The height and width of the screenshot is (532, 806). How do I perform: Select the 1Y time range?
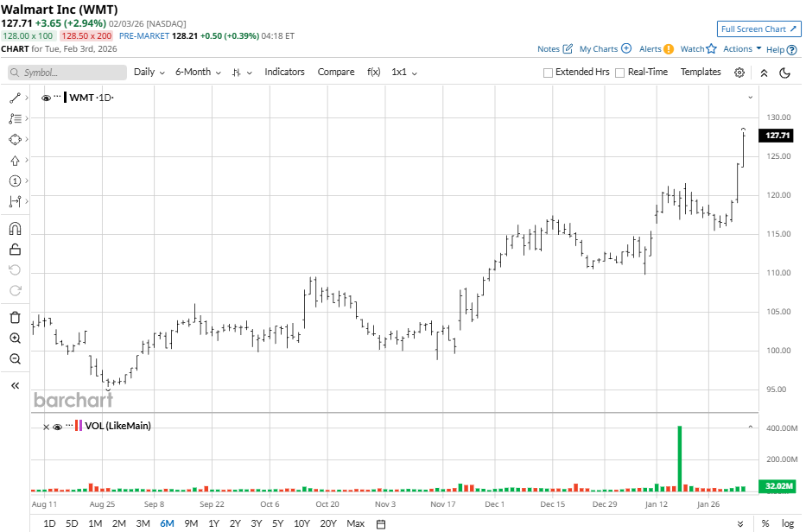[x=214, y=523]
